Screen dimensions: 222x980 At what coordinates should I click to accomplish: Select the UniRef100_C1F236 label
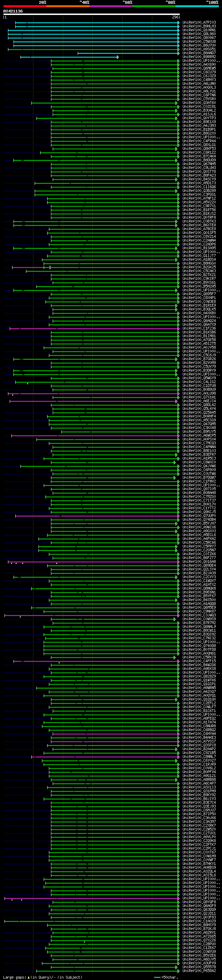coord(199,328)
